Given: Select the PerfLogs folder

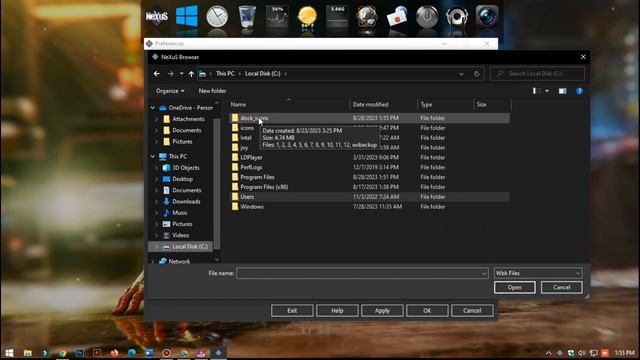Looking at the screenshot, I should [369, 167].
